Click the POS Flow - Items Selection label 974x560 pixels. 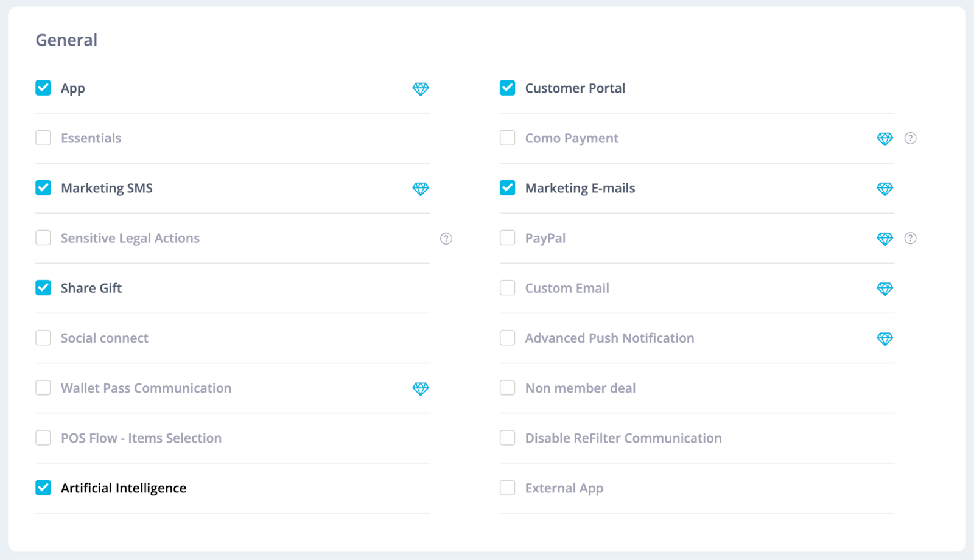click(x=141, y=438)
